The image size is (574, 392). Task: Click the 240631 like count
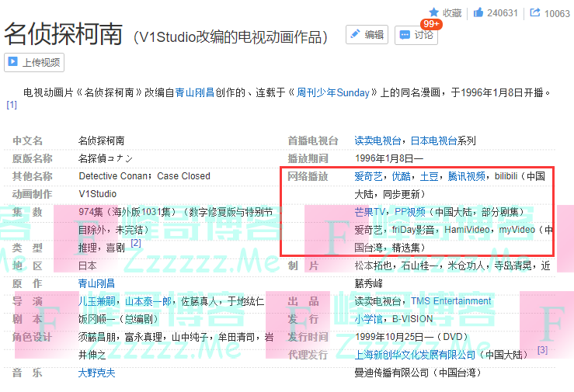[503, 13]
